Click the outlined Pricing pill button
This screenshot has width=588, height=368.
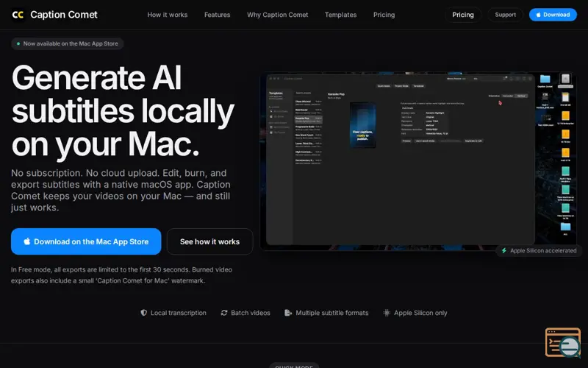tap(463, 15)
